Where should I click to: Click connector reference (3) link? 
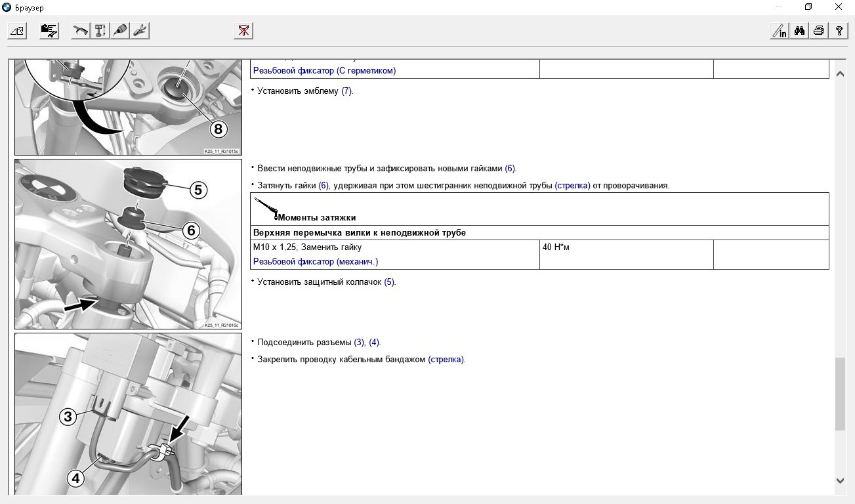[360, 343]
